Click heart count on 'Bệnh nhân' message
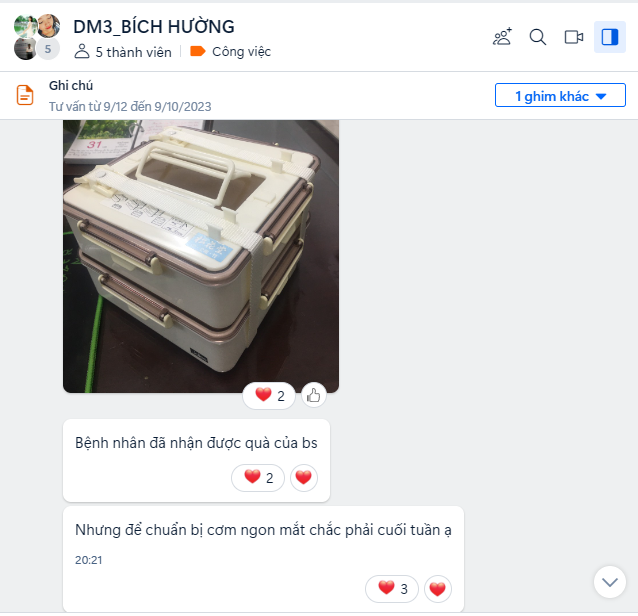638x616 pixels. [258, 478]
